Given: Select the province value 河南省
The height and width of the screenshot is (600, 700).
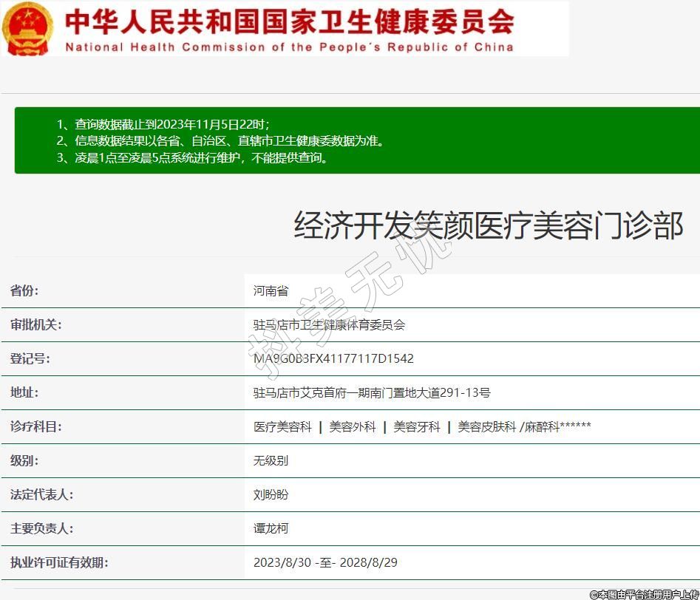Looking at the screenshot, I should (270, 290).
